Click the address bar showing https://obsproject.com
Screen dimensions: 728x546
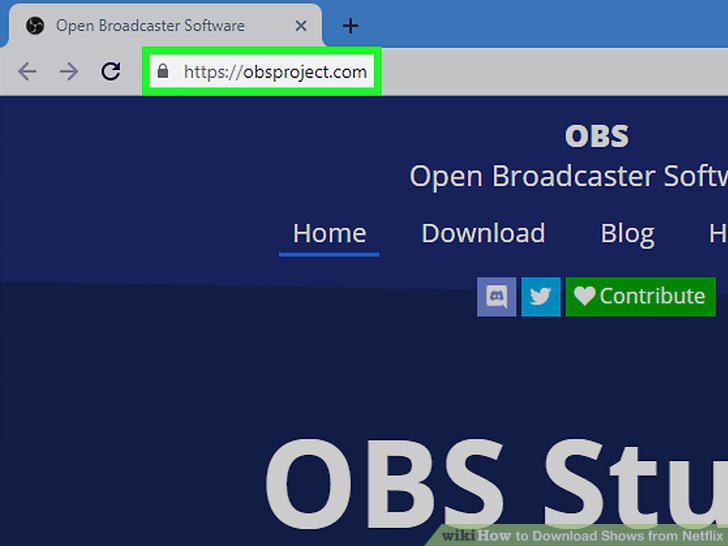click(x=261, y=72)
